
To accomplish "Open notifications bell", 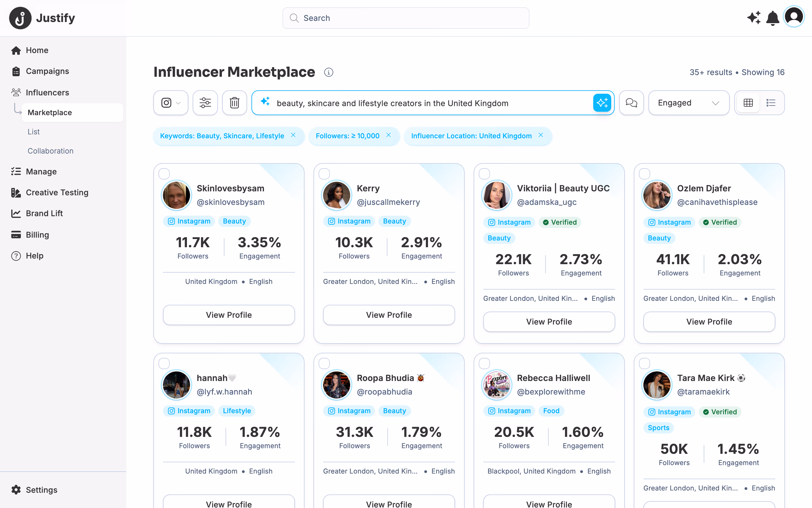I will pyautogui.click(x=773, y=18).
